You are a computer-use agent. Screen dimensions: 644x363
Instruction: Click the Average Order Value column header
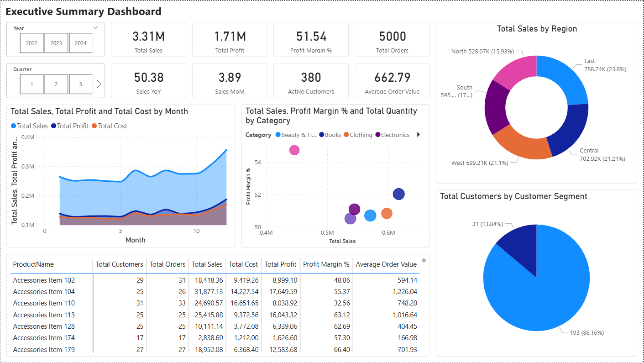(x=386, y=264)
